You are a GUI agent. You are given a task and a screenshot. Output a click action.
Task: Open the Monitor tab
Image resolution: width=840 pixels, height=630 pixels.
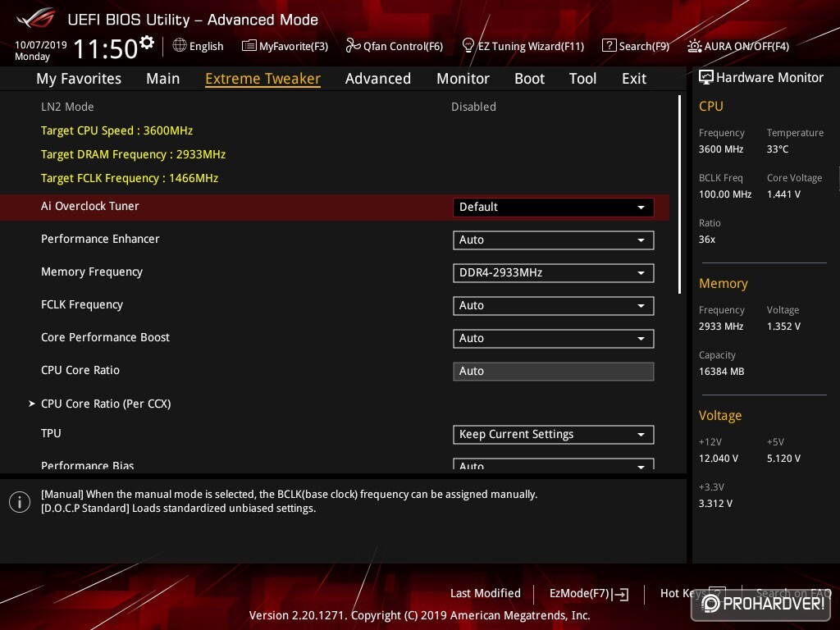[x=463, y=79]
